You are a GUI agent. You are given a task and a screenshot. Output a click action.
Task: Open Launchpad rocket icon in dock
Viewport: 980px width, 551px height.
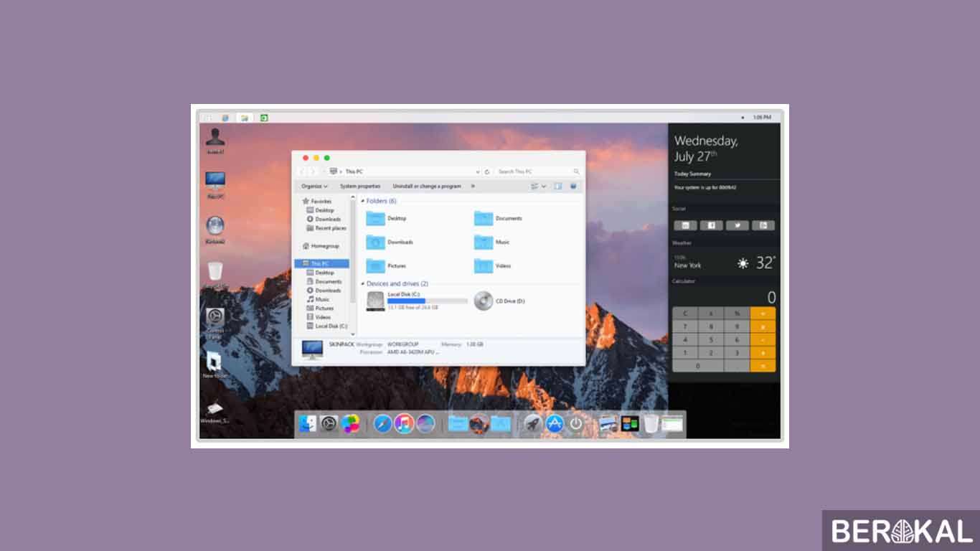(532, 423)
